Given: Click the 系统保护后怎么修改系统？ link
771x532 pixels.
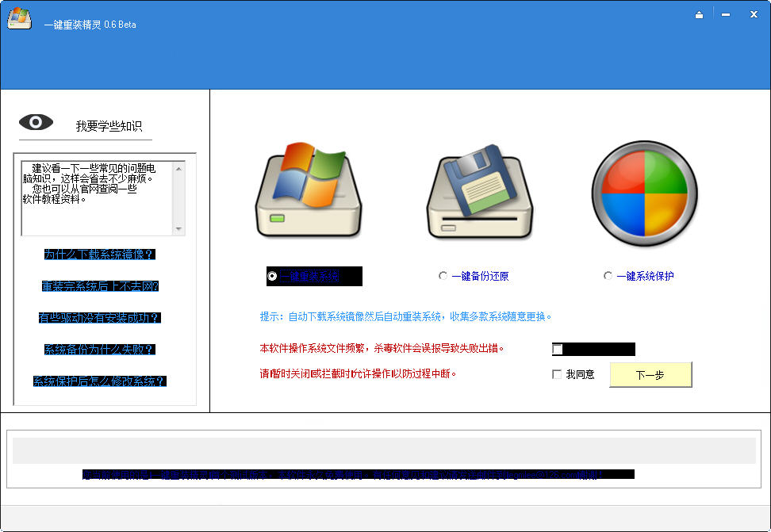Looking at the screenshot, I should point(99,381).
